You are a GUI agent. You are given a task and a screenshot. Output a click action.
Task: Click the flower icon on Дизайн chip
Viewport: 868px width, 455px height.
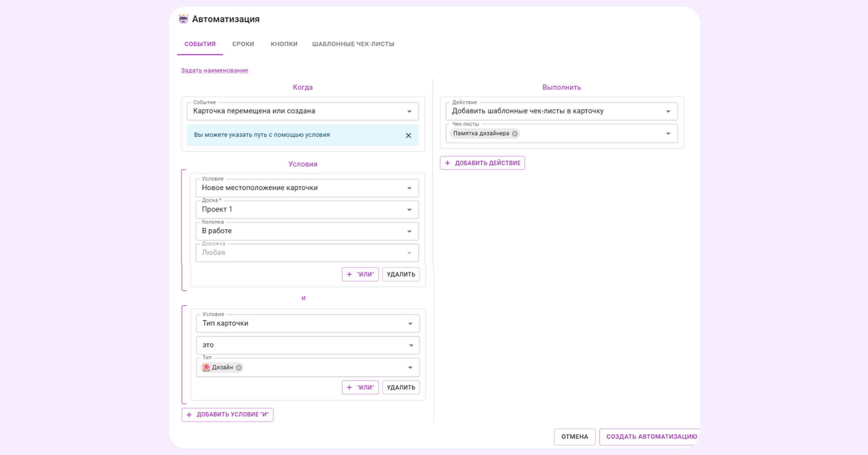coord(206,367)
